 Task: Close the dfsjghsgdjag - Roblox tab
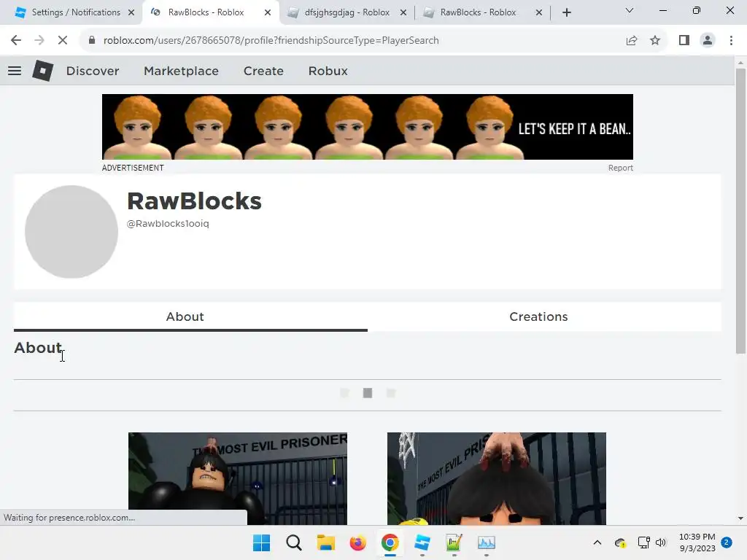403,12
